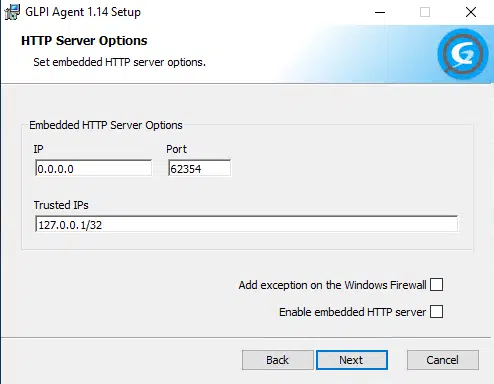Screen dimensions: 494x384
Task: Click the Enable embedded HTTP server label
Action: 352,312
